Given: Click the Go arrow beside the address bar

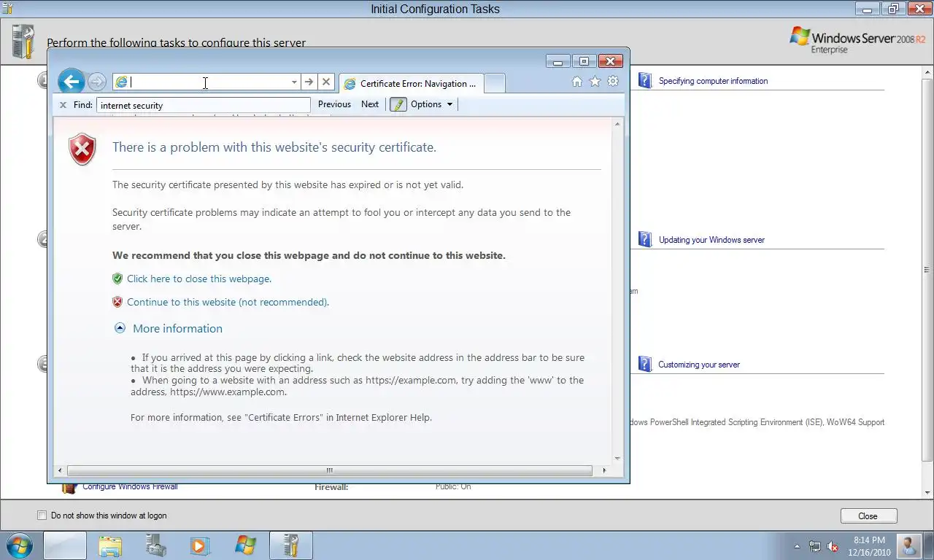Looking at the screenshot, I should (309, 82).
